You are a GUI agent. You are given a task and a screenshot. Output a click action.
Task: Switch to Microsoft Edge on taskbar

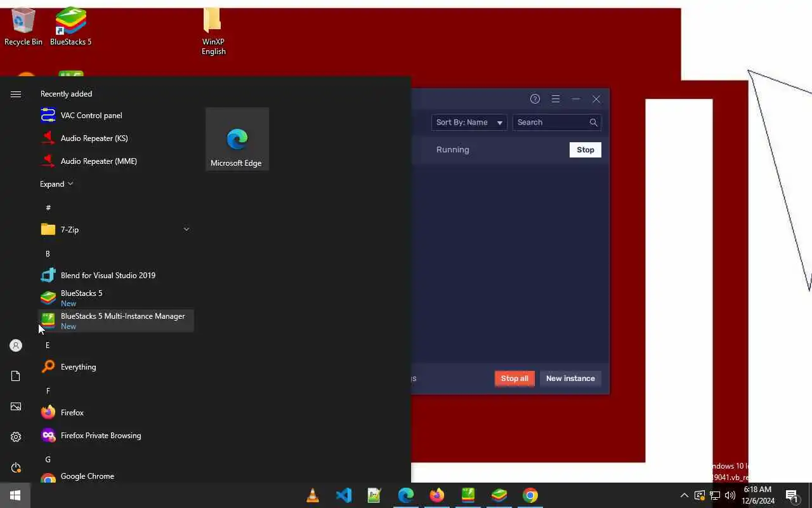[x=406, y=495]
